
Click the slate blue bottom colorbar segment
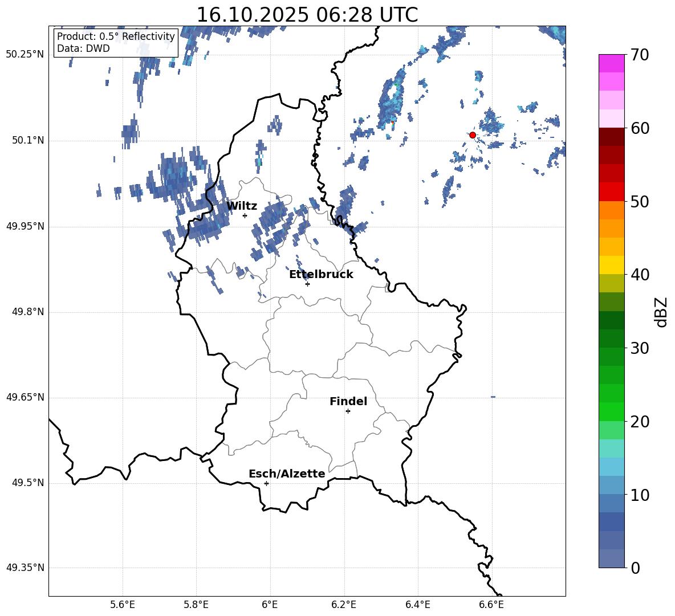[612, 559]
